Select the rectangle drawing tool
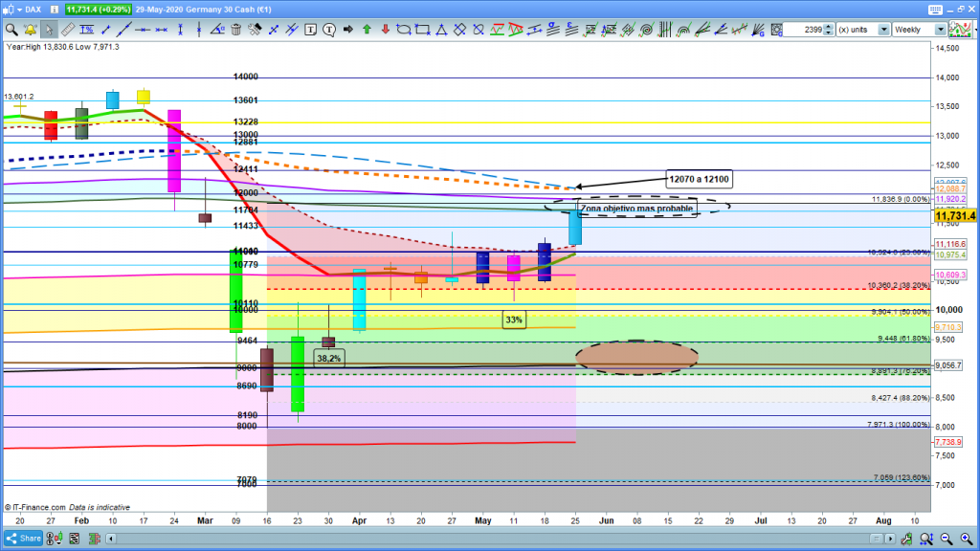Viewport: 980px width, 551px height. tap(421, 30)
